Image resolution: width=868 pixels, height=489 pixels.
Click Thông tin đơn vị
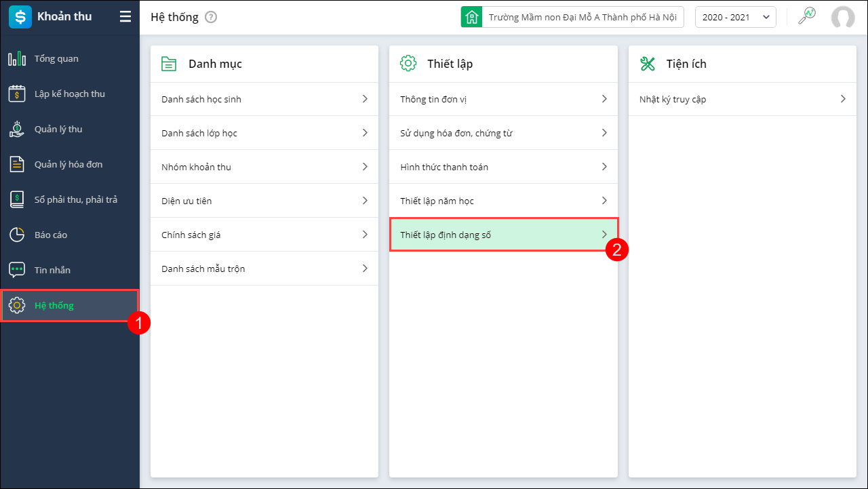(434, 100)
